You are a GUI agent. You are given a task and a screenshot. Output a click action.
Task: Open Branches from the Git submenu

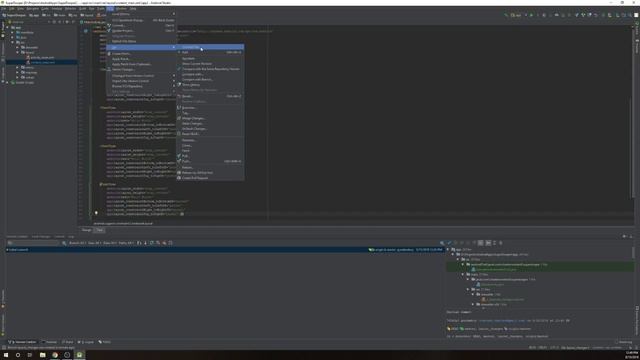(x=210, y=108)
